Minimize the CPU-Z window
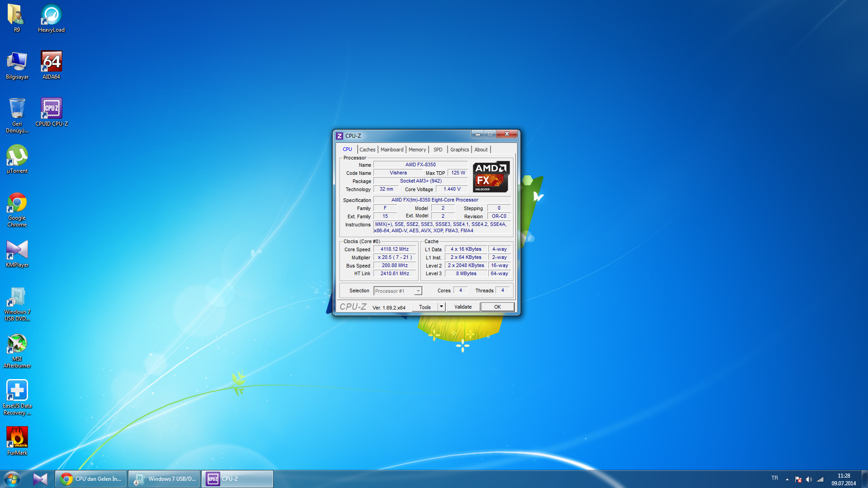This screenshot has width=868, height=488. click(x=477, y=134)
